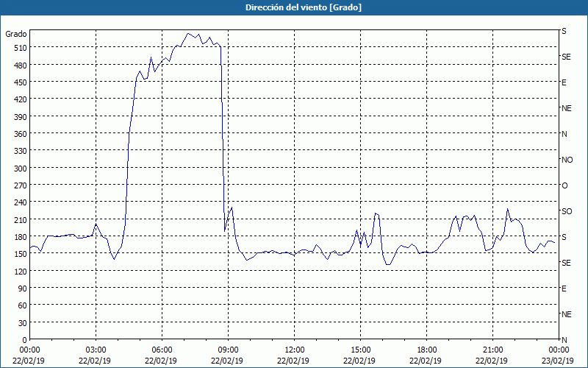Click the 09:00 time axis label

pos(228,350)
